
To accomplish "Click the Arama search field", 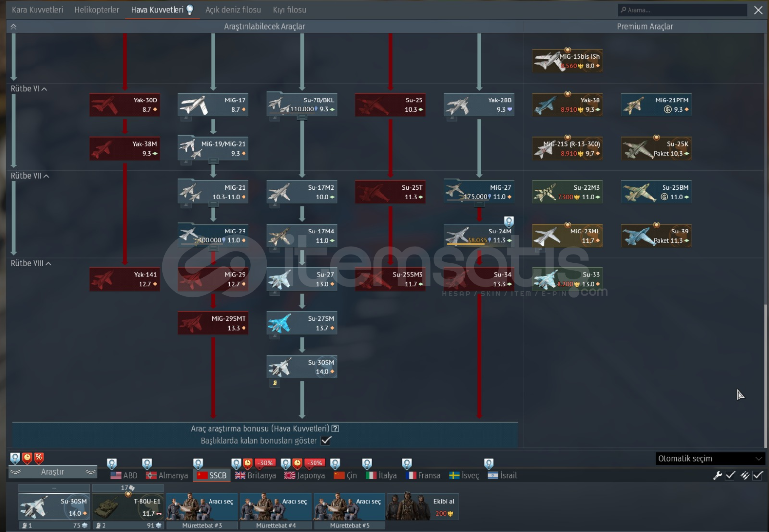I will [683, 10].
